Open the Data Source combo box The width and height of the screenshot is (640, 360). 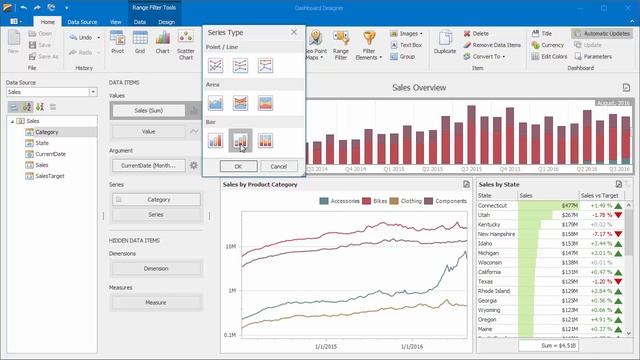[x=93, y=92]
